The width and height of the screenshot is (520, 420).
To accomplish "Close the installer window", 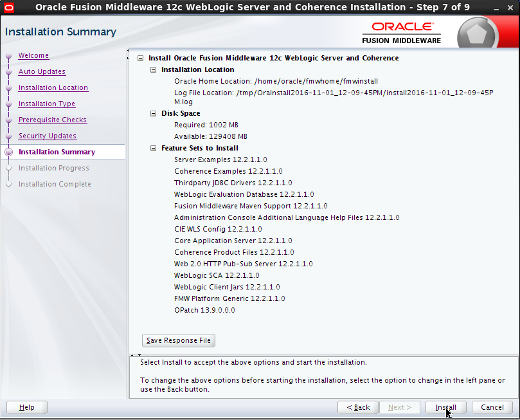I will point(510,8).
